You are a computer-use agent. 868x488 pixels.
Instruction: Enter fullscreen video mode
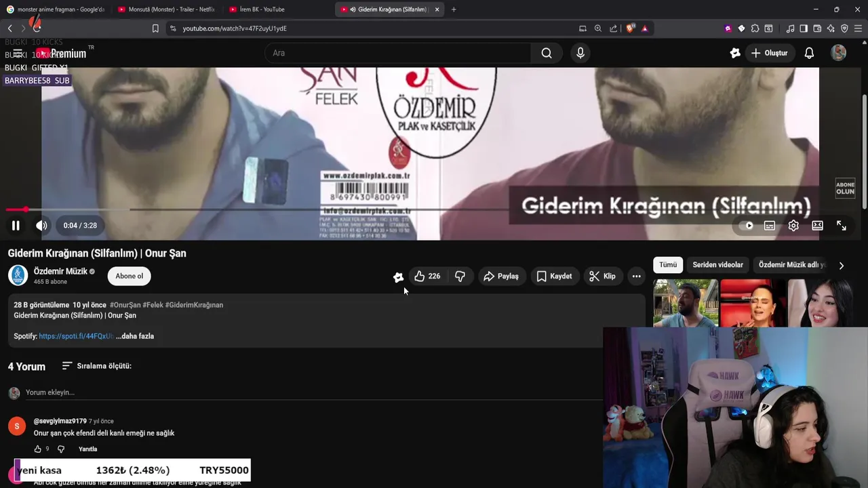(x=842, y=226)
